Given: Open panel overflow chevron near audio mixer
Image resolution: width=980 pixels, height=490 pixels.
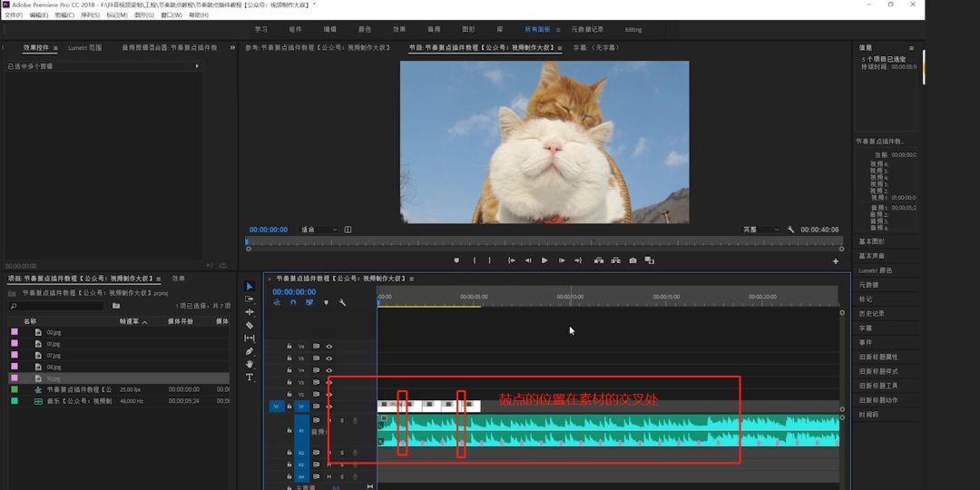Looking at the screenshot, I should click(232, 47).
